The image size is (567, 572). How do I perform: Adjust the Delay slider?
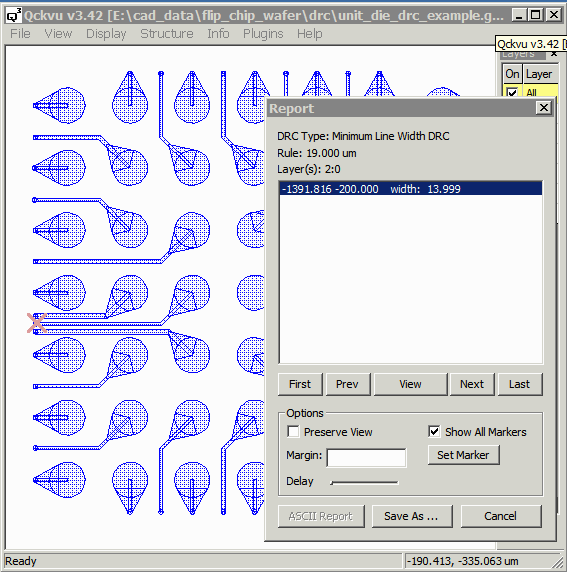click(364, 482)
